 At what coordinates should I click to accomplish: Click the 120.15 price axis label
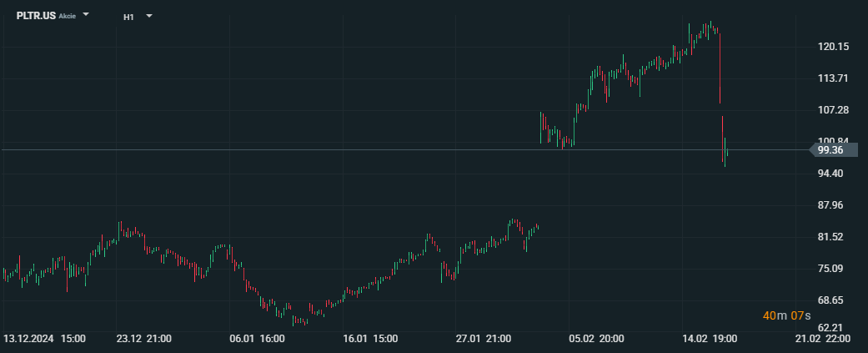pyautogui.click(x=833, y=47)
